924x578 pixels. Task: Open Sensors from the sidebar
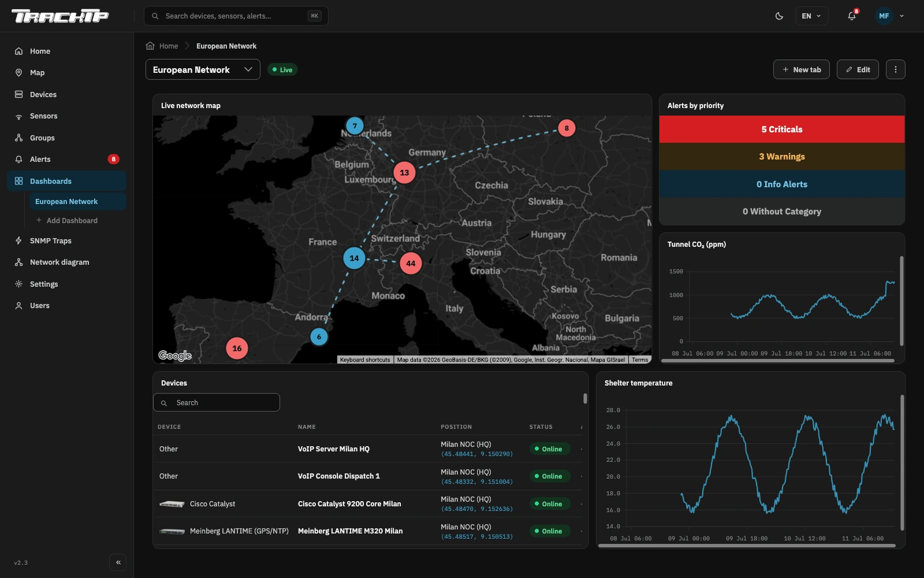pos(67,116)
